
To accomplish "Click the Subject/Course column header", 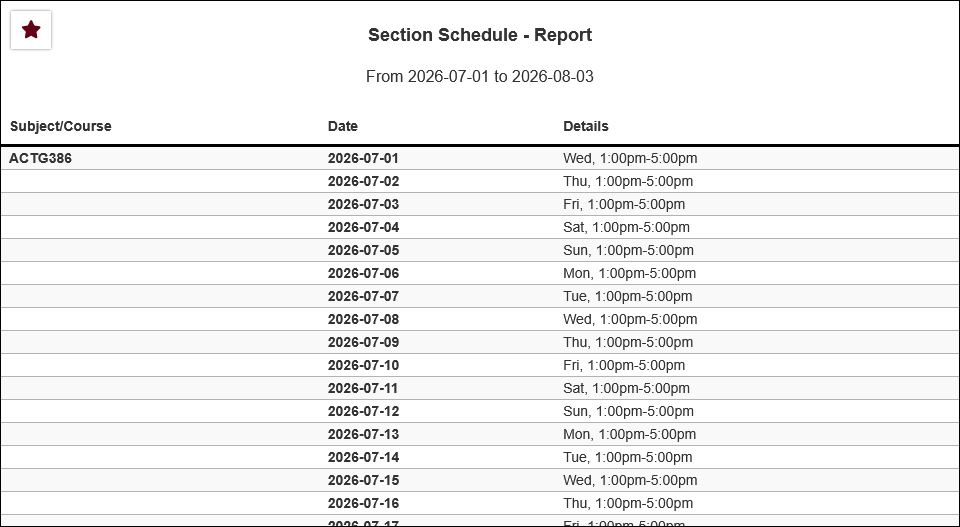I will pyautogui.click(x=61, y=126).
